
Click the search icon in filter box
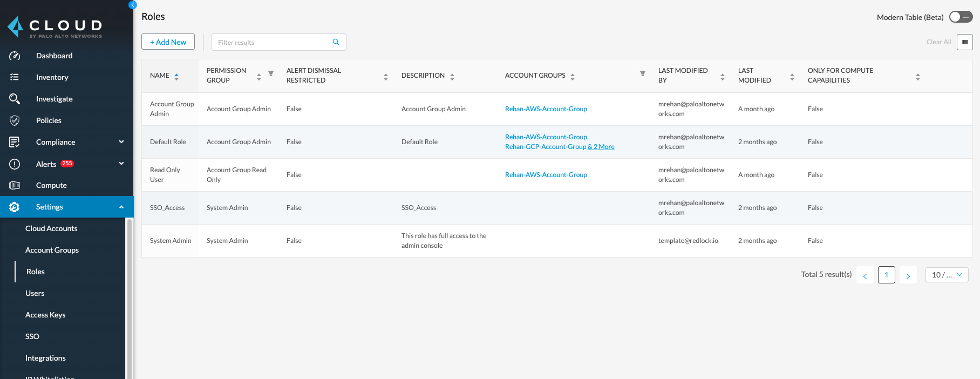click(336, 42)
